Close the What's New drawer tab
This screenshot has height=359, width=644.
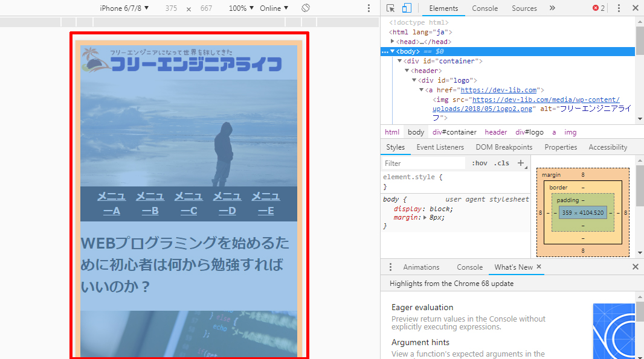539,267
